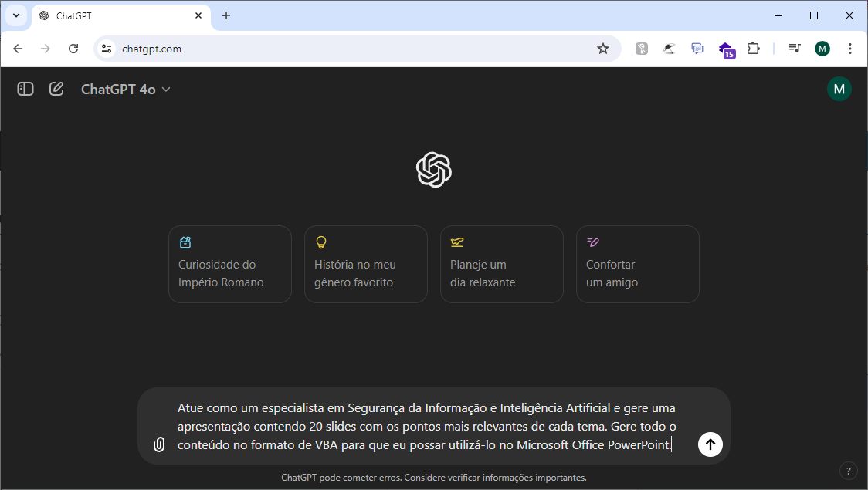The image size is (868, 490).
Task: Click the ChatGPT logo in the center
Action: pos(434,170)
